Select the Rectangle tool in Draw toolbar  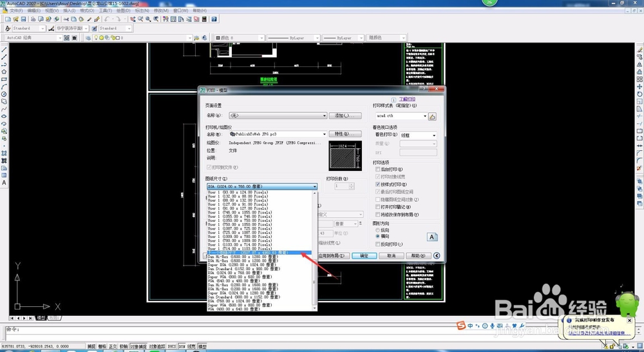click(4, 79)
